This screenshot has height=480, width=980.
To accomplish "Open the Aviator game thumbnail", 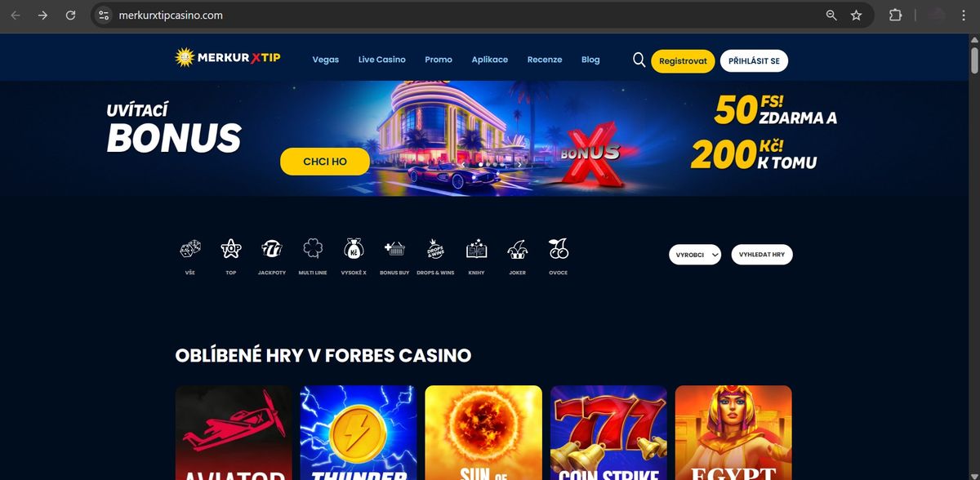I will (x=234, y=433).
